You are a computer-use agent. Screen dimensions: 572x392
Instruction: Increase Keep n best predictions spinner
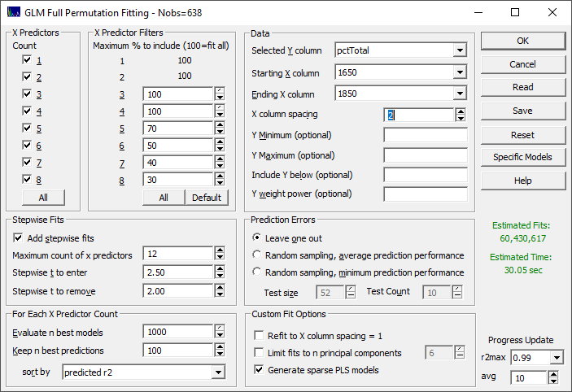pos(220,346)
